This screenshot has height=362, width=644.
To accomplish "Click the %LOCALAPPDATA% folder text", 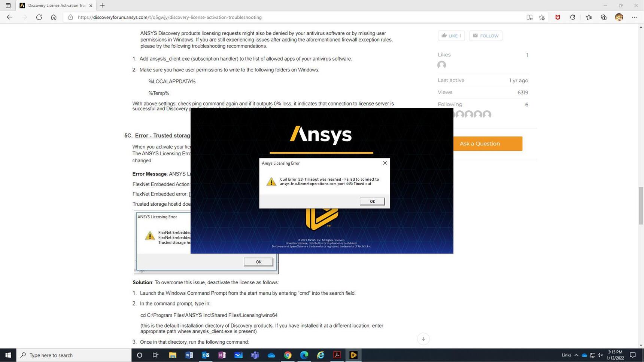I will [172, 82].
